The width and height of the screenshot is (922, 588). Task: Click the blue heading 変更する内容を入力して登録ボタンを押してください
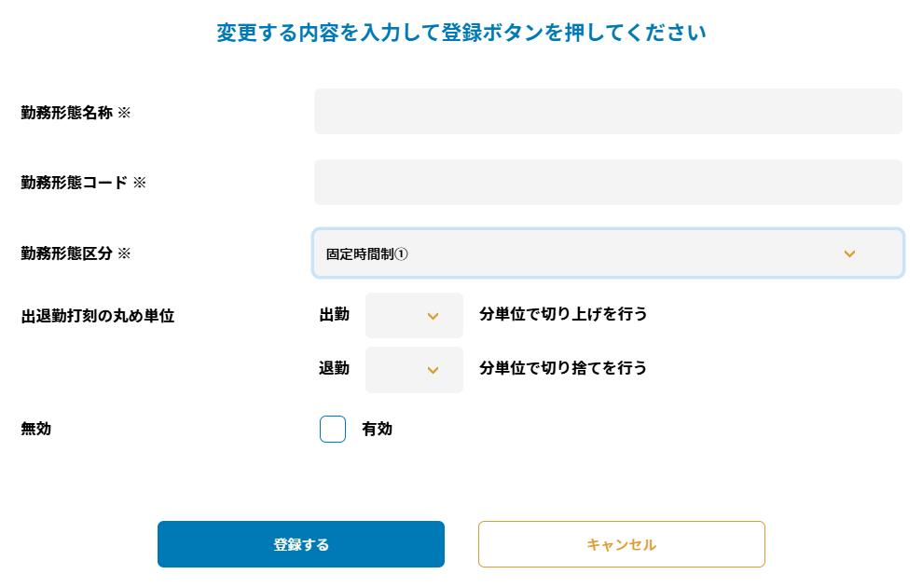pos(461,34)
